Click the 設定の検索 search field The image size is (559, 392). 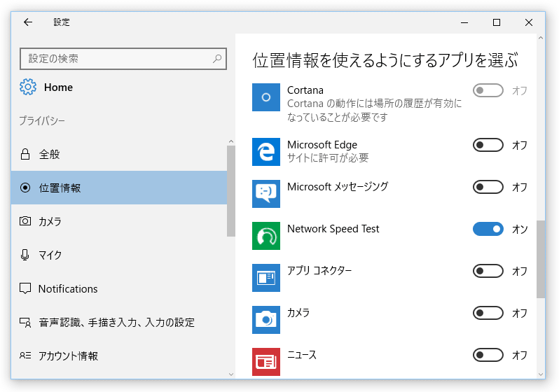tap(123, 59)
